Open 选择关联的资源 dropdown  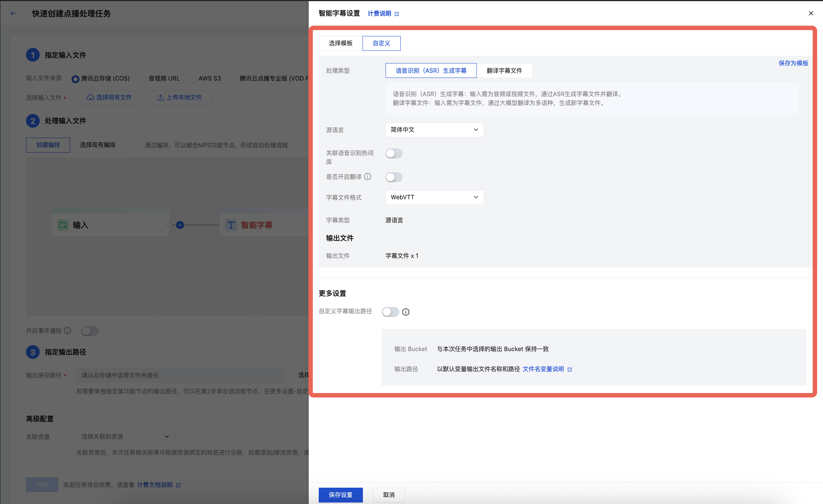[125, 436]
